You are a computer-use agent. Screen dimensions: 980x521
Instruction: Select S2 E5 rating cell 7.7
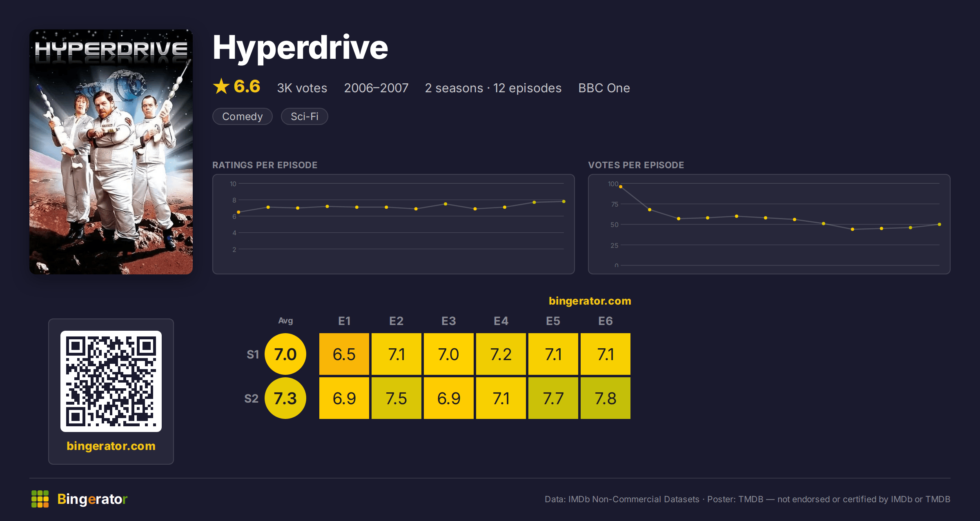tap(553, 398)
